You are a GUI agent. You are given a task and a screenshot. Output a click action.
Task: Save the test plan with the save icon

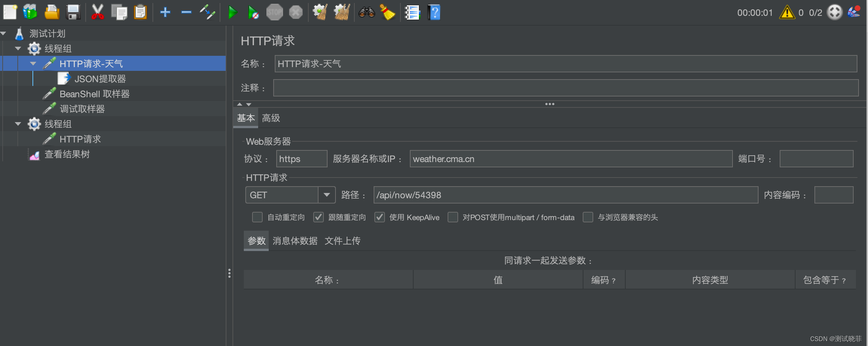click(x=73, y=12)
